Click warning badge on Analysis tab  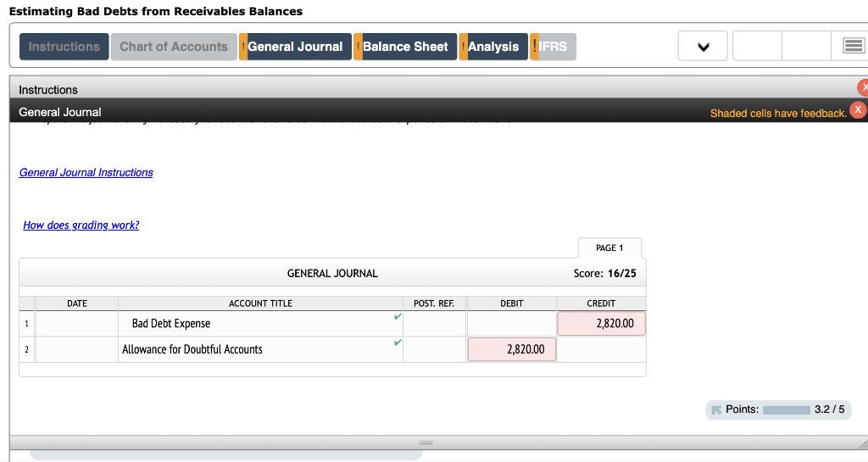464,47
